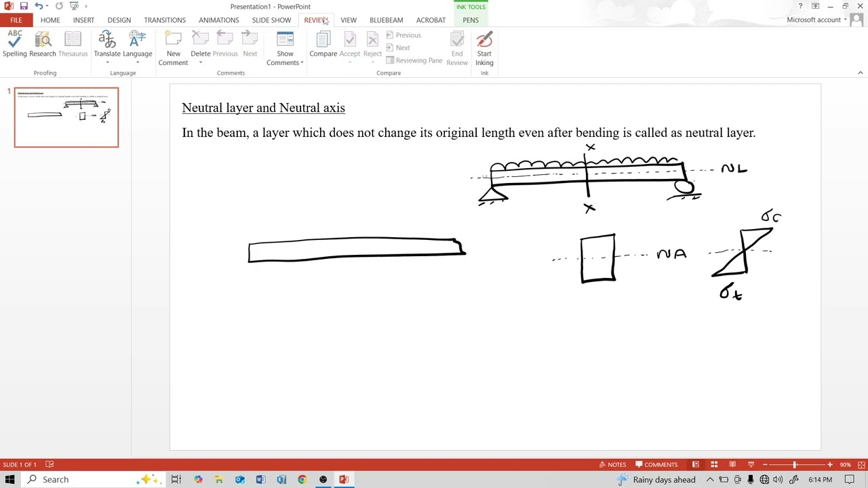Click the Accept change icon

(x=349, y=40)
